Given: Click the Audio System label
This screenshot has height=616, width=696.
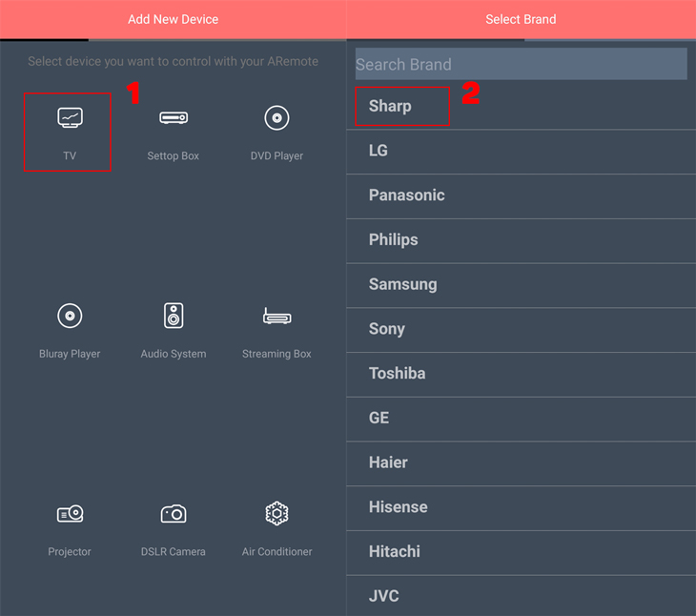Looking at the screenshot, I should pos(174,354).
